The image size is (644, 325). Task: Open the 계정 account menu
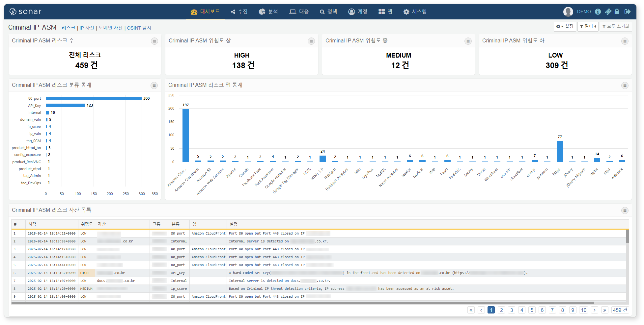tap(358, 12)
